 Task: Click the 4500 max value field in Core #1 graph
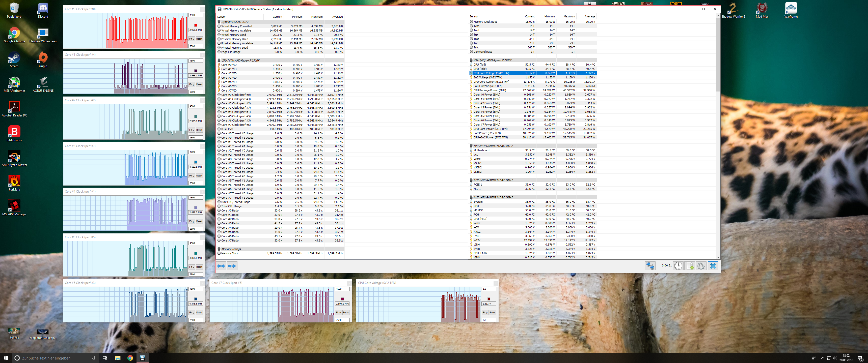tap(196, 60)
